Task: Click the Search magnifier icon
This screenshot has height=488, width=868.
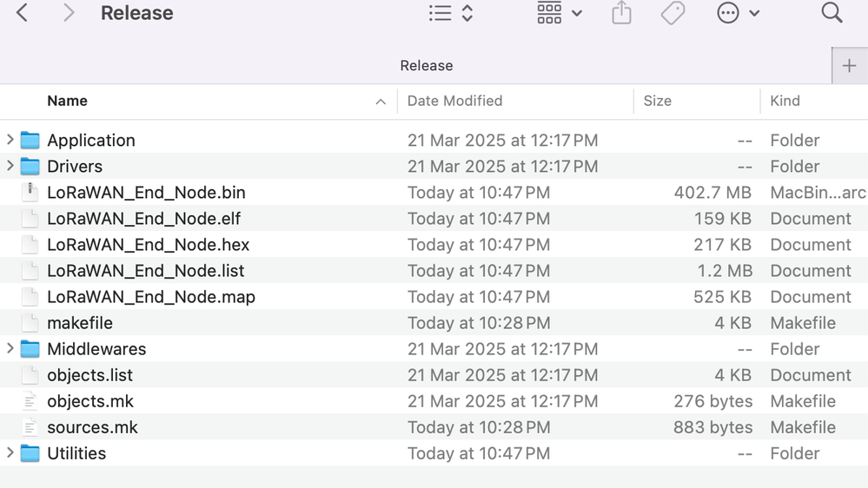Action: click(x=832, y=13)
